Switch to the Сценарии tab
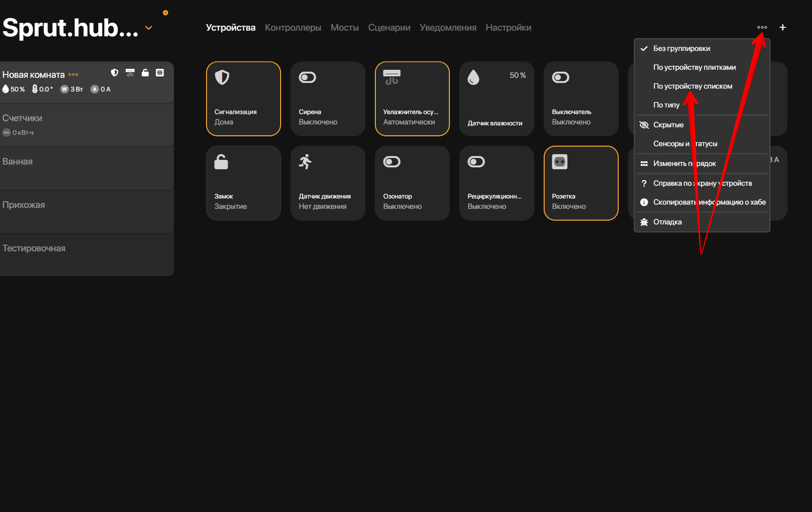Viewport: 812px width, 512px height. tap(389, 28)
